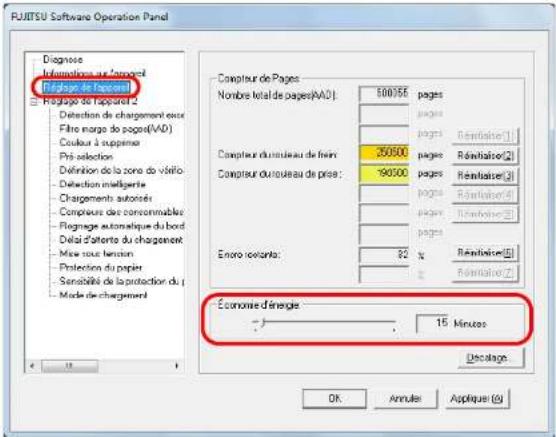Click the yellow pick roller counter value
The height and width of the screenshot is (437, 556).
(384, 173)
